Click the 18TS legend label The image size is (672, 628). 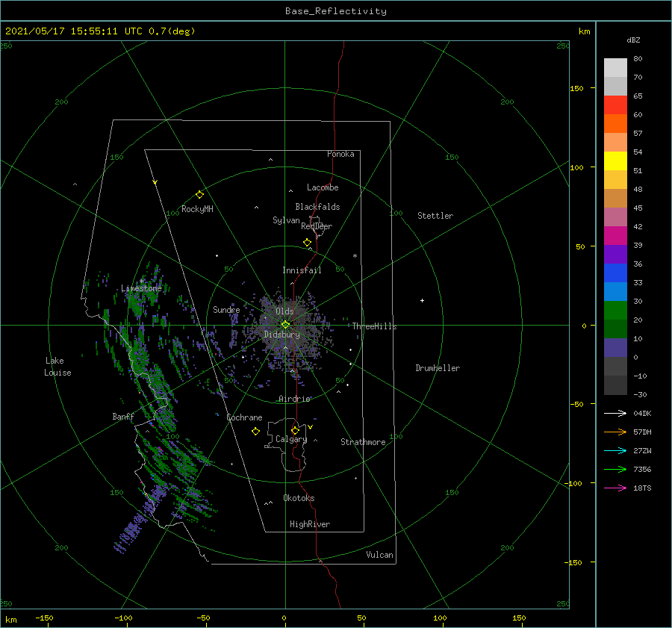pyautogui.click(x=642, y=488)
